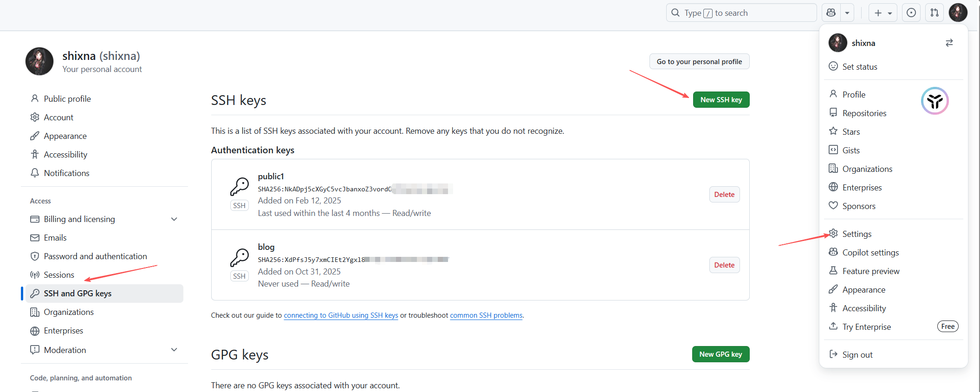Choose Sign out from the user menu

tap(857, 355)
